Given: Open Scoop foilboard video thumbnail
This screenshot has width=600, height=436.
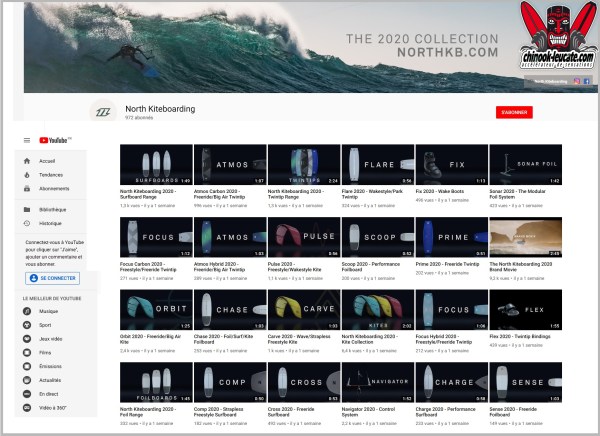Looking at the screenshot, I should [378, 237].
